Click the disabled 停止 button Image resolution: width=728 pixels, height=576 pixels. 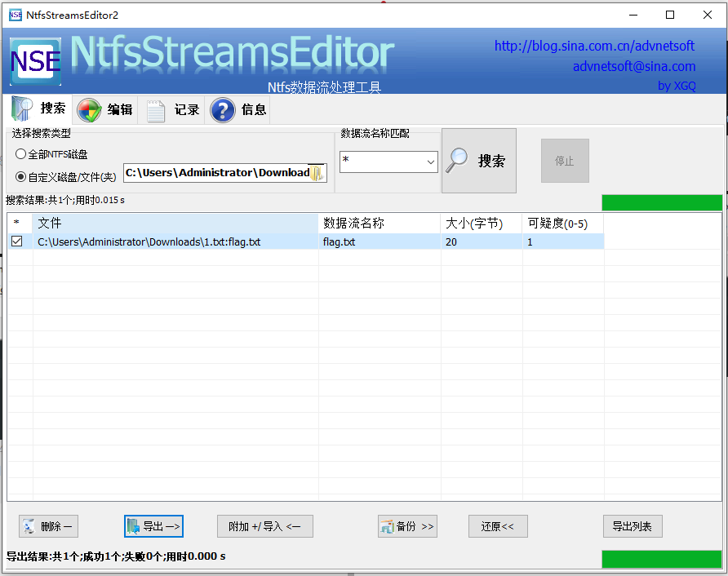coord(565,161)
